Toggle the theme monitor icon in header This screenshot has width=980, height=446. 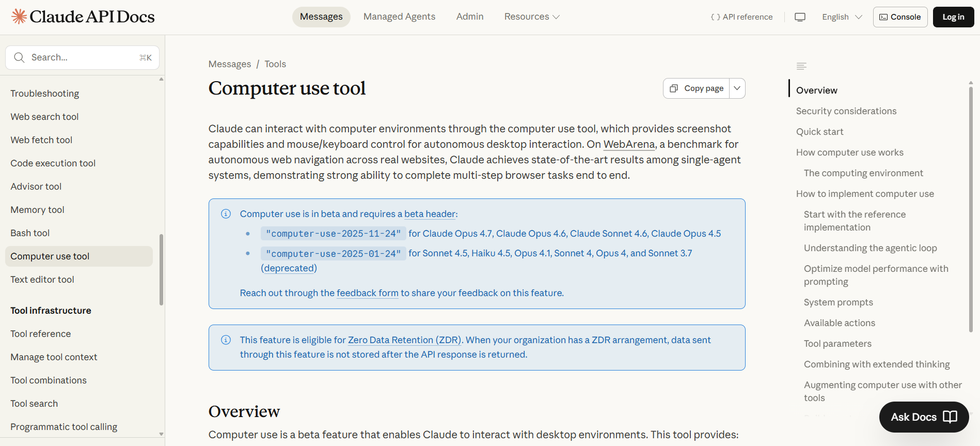[x=800, y=17]
